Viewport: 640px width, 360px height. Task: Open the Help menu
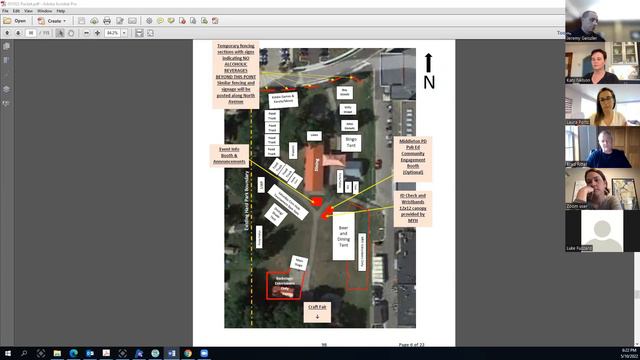[x=61, y=11]
